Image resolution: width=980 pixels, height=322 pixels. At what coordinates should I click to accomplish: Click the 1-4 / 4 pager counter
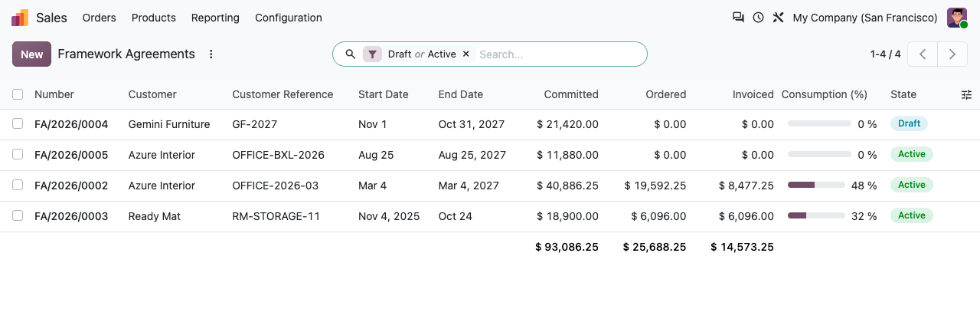[885, 54]
